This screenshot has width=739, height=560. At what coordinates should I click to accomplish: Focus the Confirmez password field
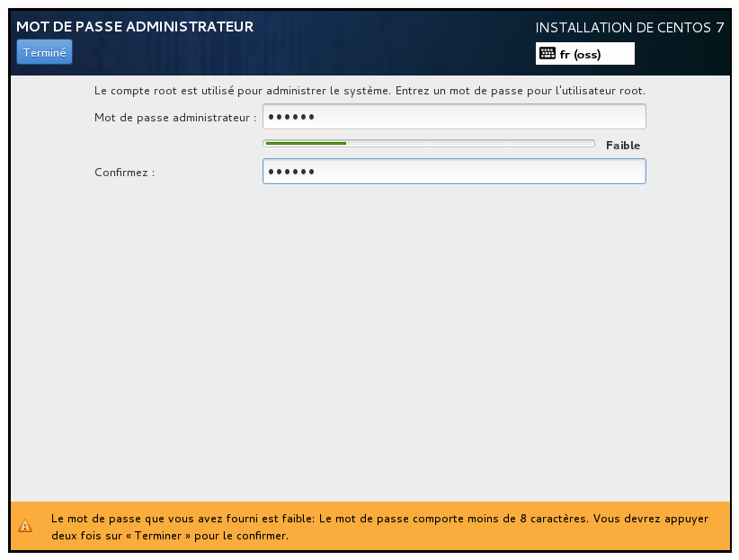[454, 172]
